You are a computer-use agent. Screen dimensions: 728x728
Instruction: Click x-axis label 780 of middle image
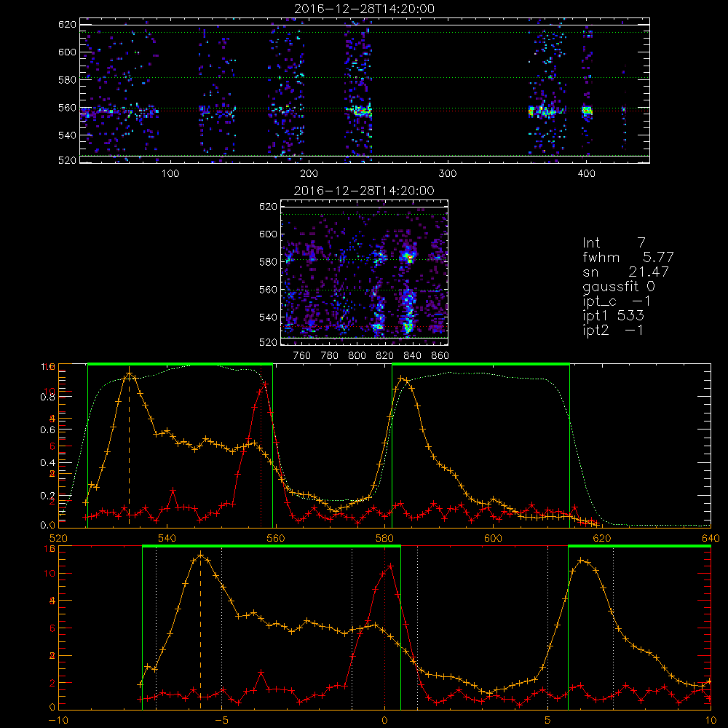coord(330,356)
